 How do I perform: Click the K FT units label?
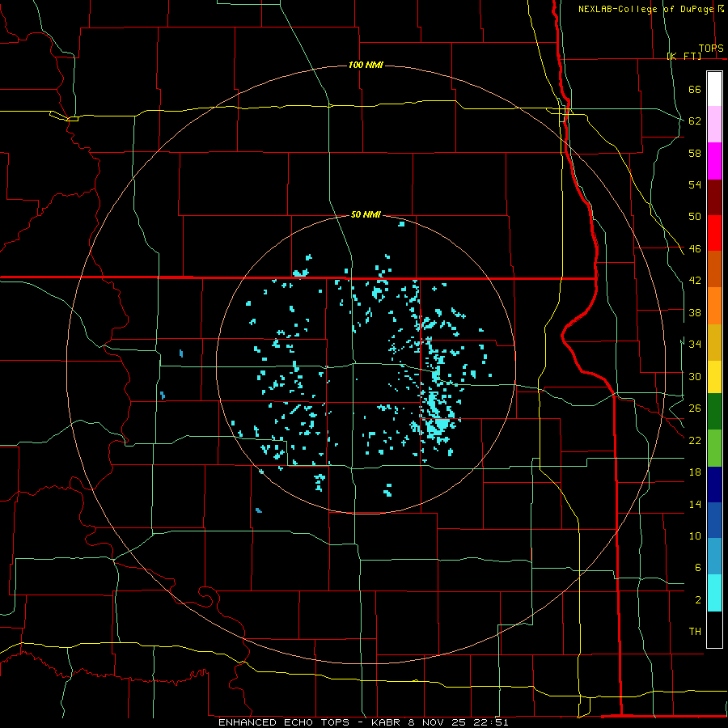click(684, 56)
